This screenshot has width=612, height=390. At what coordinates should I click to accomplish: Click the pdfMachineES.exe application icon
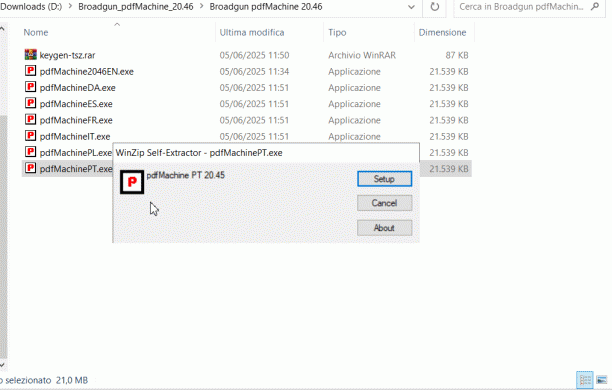tap(30, 103)
